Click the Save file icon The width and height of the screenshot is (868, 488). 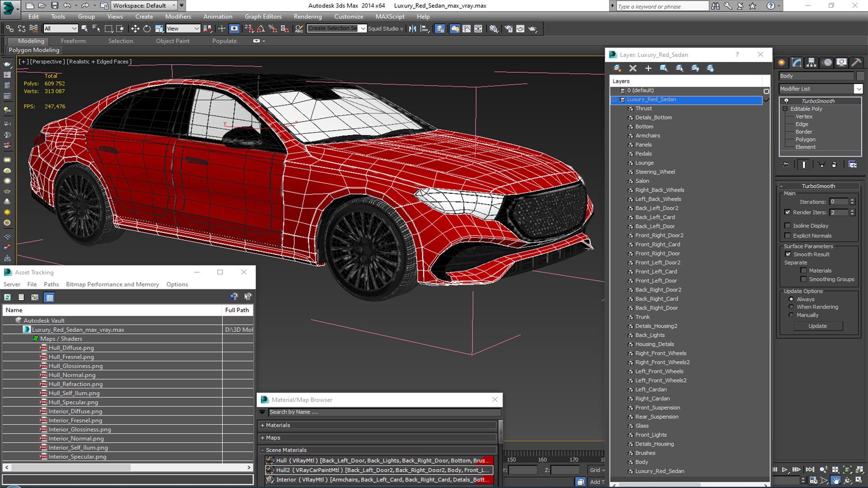(54, 5)
